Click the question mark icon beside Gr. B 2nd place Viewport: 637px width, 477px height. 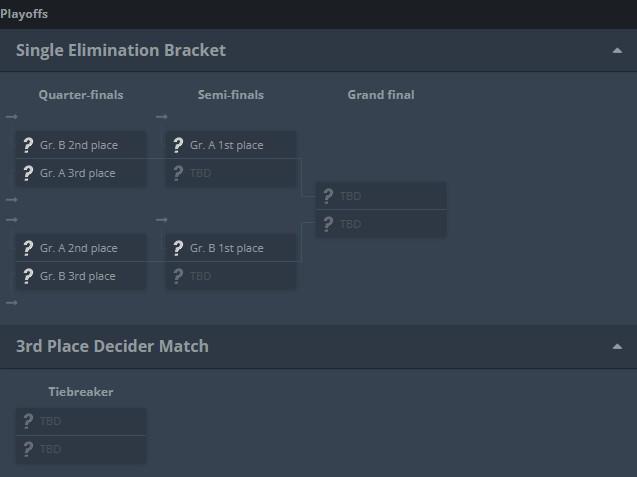pos(28,145)
